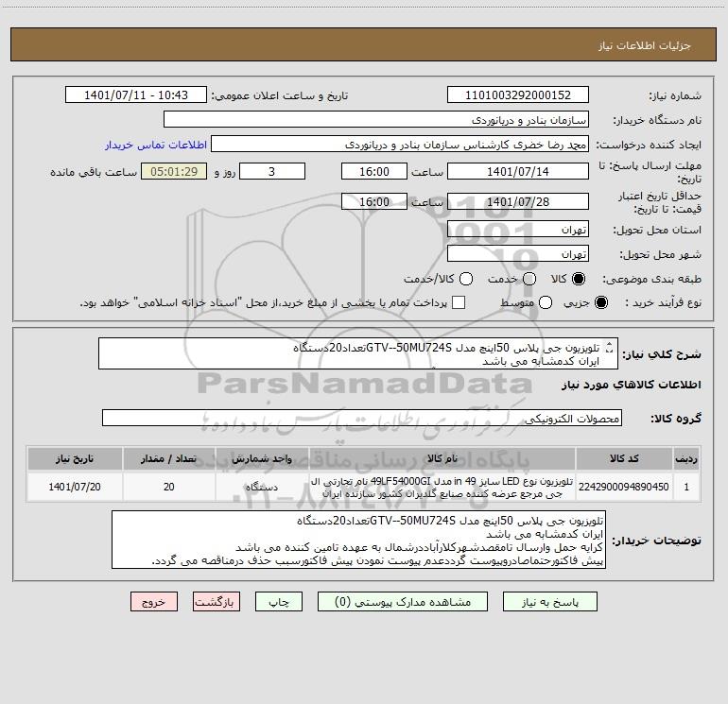Click the response deadline date 1401/07/14 field
Screen dimensions: 728x704
(518, 171)
